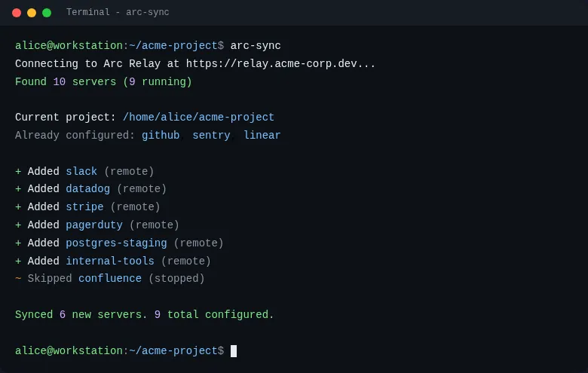Click the yellow minimize window button

pos(32,13)
